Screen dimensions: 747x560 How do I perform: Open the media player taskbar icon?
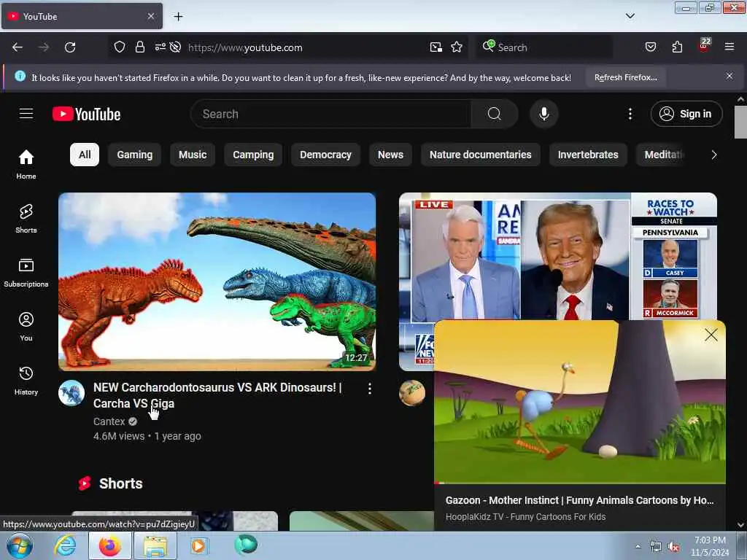(198, 545)
